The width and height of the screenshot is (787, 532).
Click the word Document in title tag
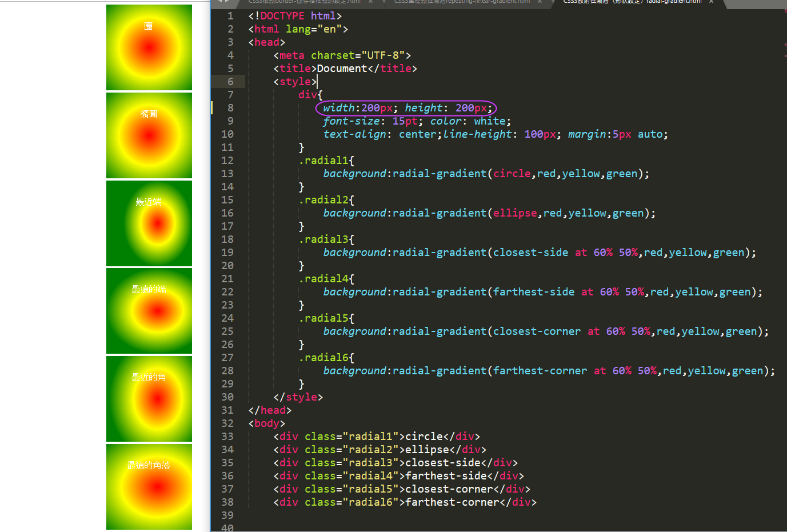coord(342,69)
